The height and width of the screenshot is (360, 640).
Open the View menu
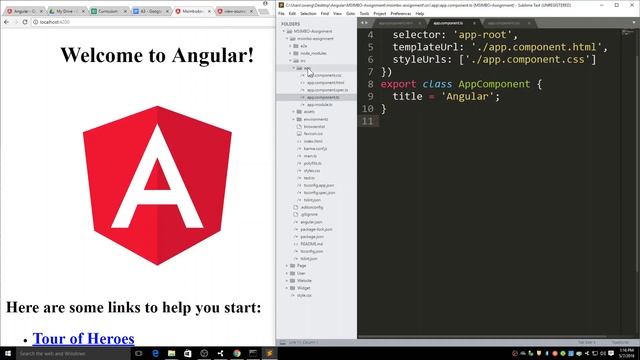pyautogui.click(x=337, y=13)
